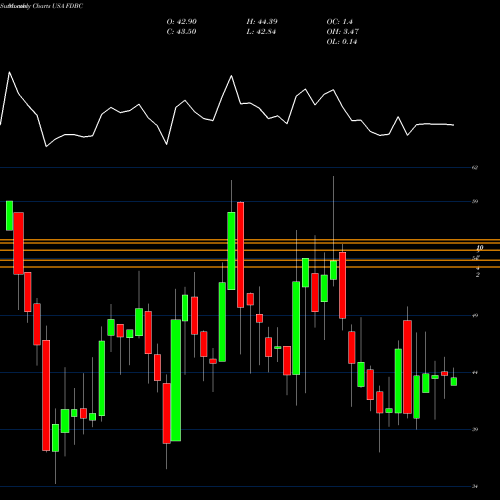The image size is (500, 500).
Task: Click the 'OL: 0.14' readout
Action: click(x=342, y=42)
